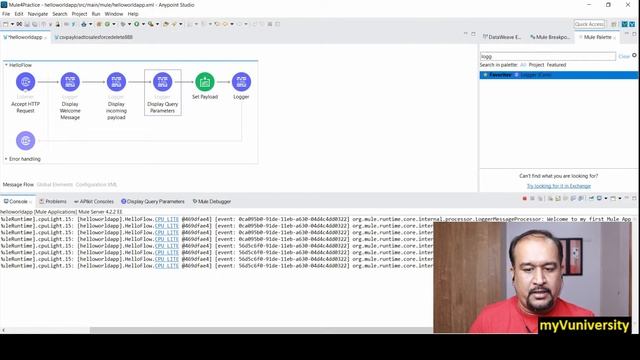Click the response listener icon below Accept HTTP Request
Image resolution: width=640 pixels, height=360 pixels.
[25, 141]
